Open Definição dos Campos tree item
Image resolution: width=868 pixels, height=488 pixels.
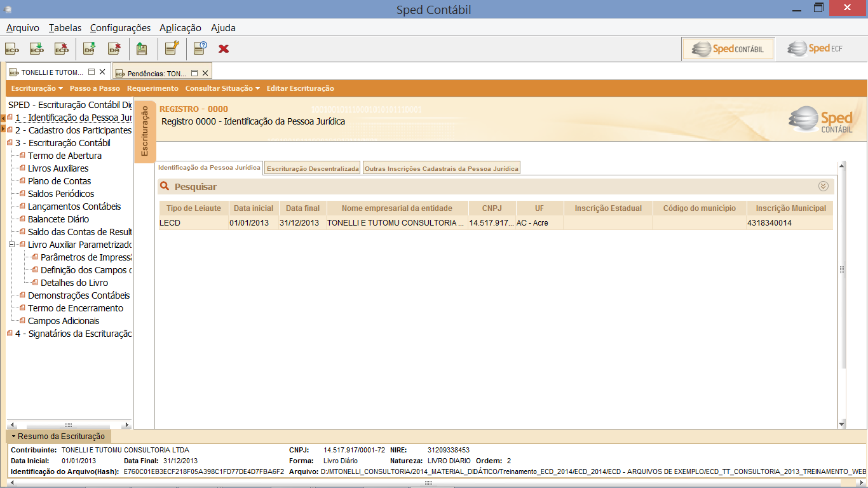86,270
